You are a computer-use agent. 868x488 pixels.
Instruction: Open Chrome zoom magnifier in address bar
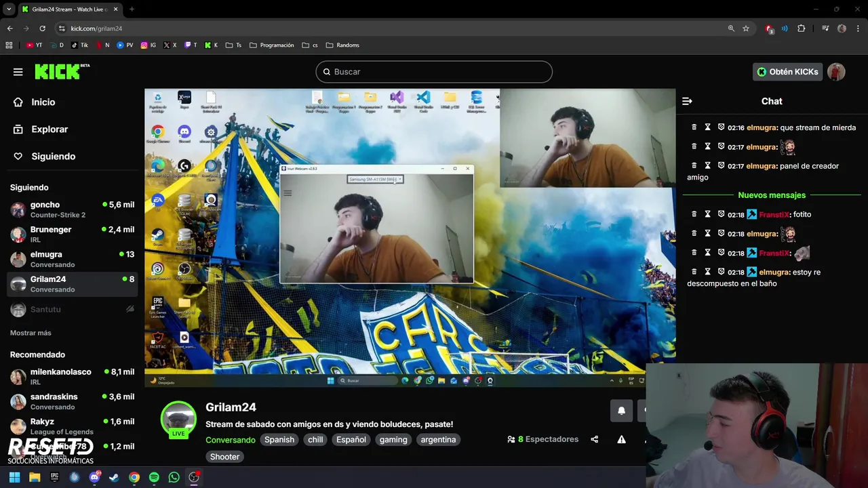pyautogui.click(x=731, y=28)
